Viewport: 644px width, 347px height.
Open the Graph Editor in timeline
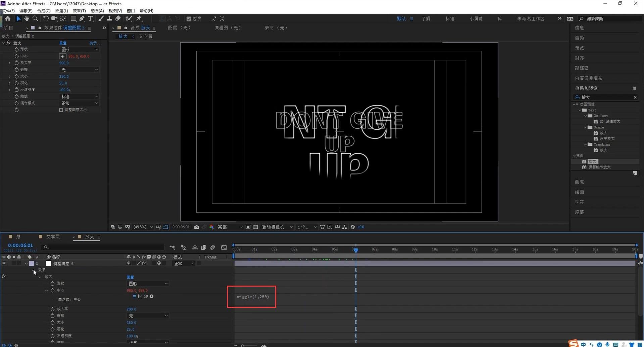pos(224,248)
